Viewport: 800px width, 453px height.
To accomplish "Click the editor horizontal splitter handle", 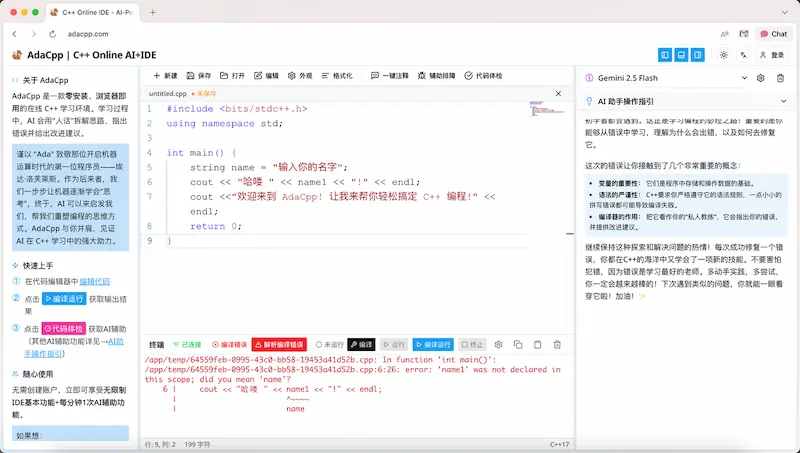I will pos(570,234).
